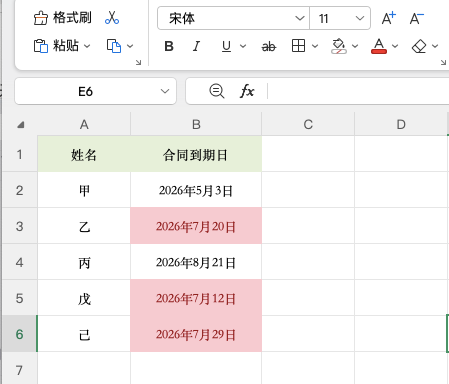Click the cell containing 戊
Viewport: 449px width, 384px height.
(x=84, y=298)
